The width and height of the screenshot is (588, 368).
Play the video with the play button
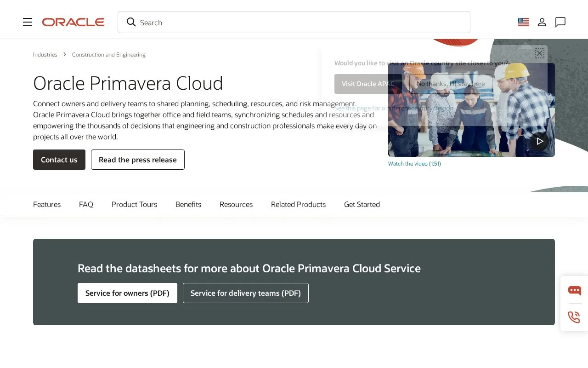540,141
